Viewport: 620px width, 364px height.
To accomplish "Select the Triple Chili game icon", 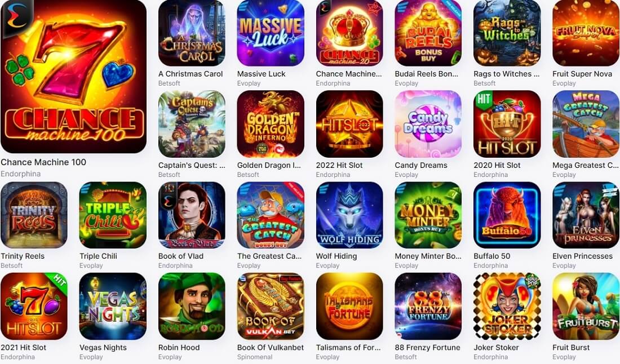I will (x=113, y=215).
